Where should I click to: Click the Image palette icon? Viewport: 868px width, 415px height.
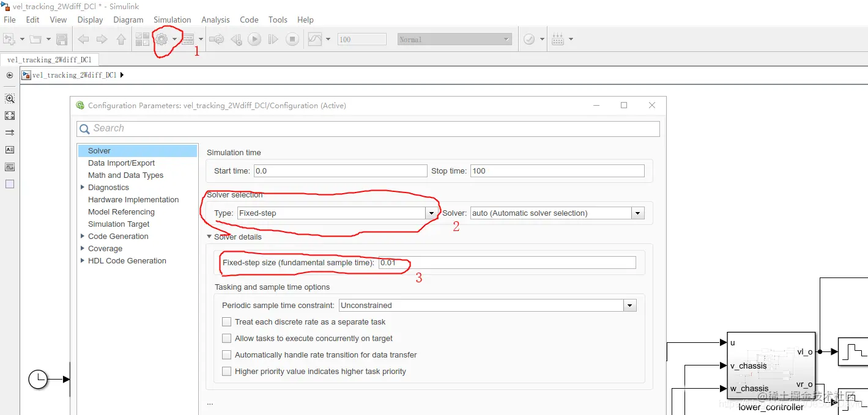coord(10,166)
